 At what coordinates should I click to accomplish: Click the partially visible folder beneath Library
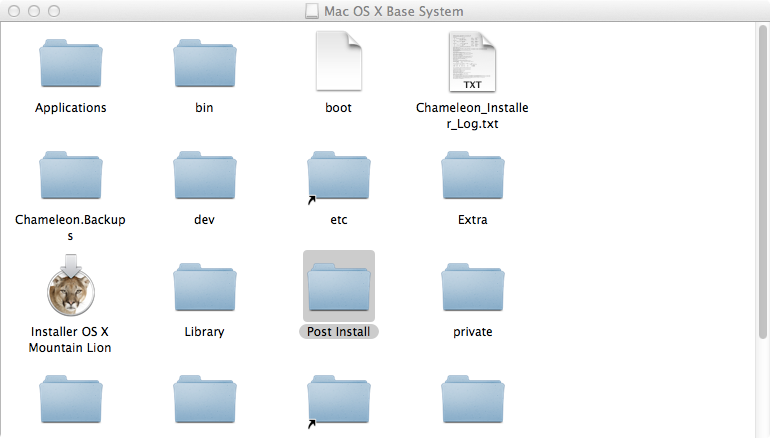tap(204, 403)
